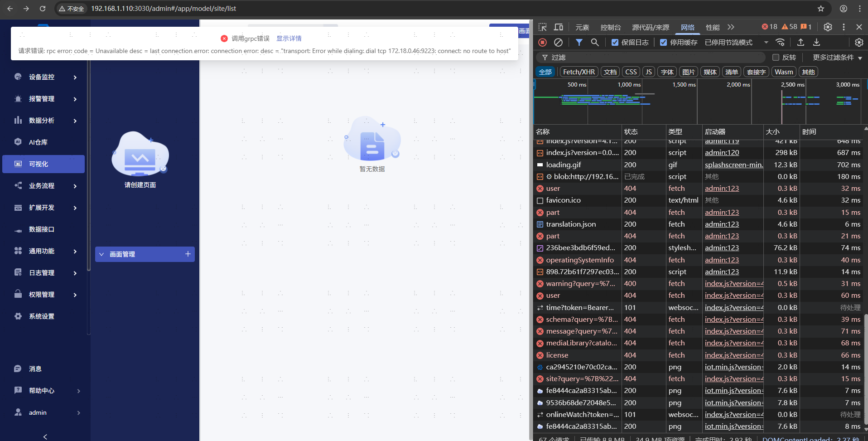Open DevTools settings gear icon
The height and width of the screenshot is (441, 868).
click(828, 27)
